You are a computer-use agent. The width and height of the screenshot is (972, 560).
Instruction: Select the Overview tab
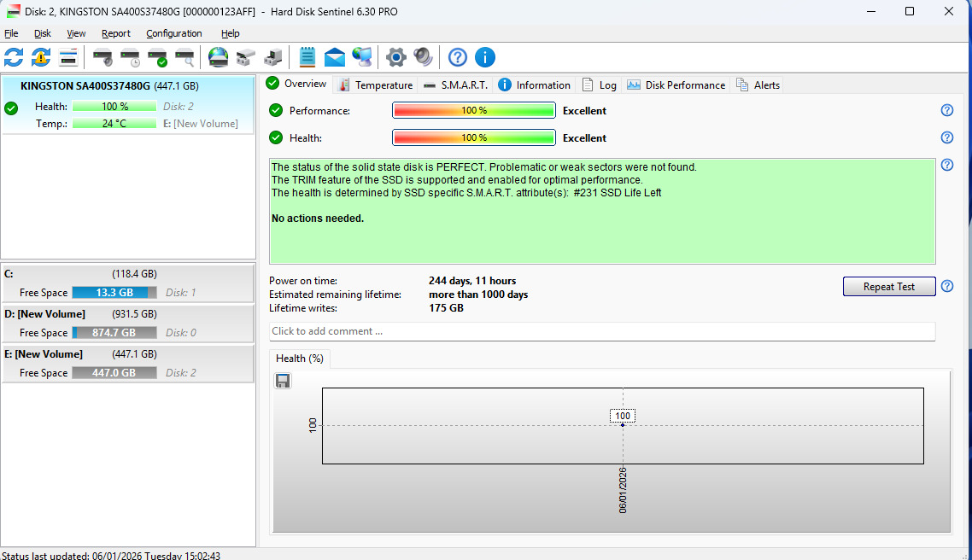coord(297,84)
